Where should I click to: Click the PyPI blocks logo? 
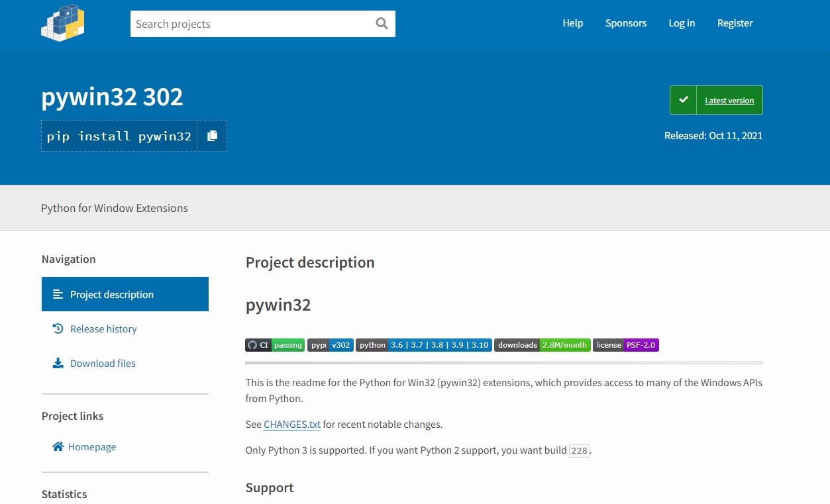[62, 23]
